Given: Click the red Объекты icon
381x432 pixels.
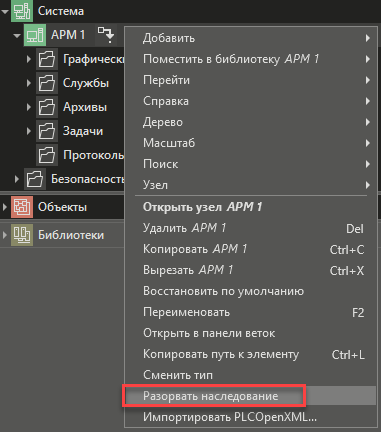Looking at the screenshot, I should pyautogui.click(x=22, y=207).
